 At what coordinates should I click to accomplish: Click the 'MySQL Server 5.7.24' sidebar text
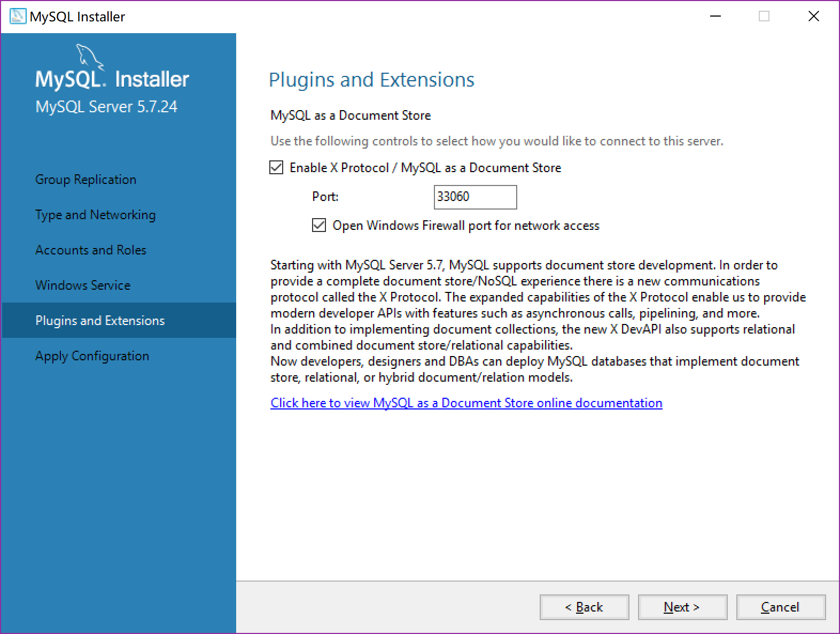[106, 107]
